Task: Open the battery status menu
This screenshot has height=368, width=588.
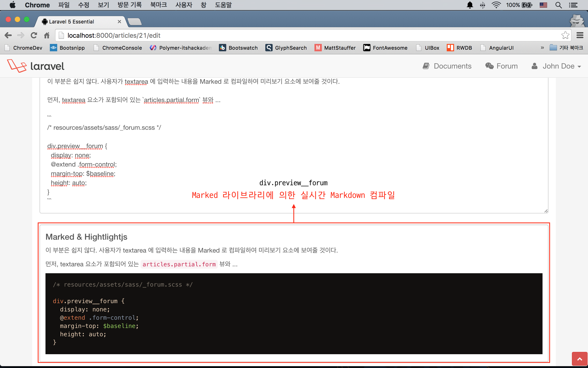Action: 519,5
